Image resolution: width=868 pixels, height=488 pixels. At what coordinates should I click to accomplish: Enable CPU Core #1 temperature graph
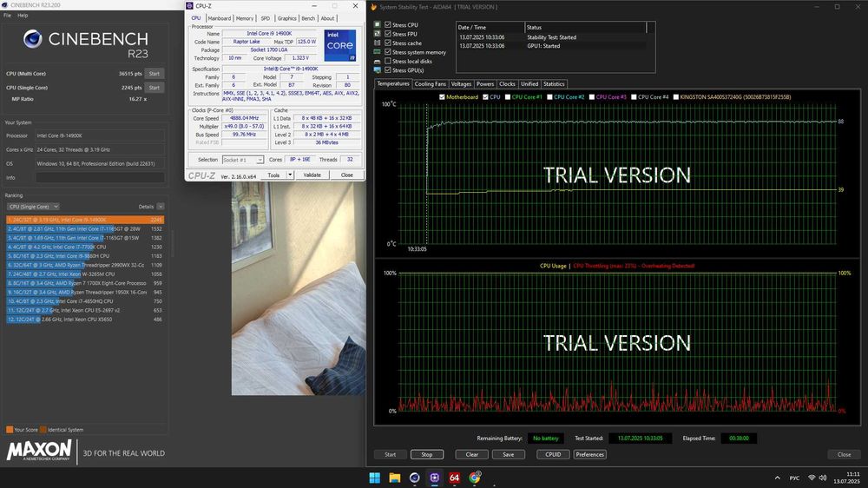click(x=507, y=97)
